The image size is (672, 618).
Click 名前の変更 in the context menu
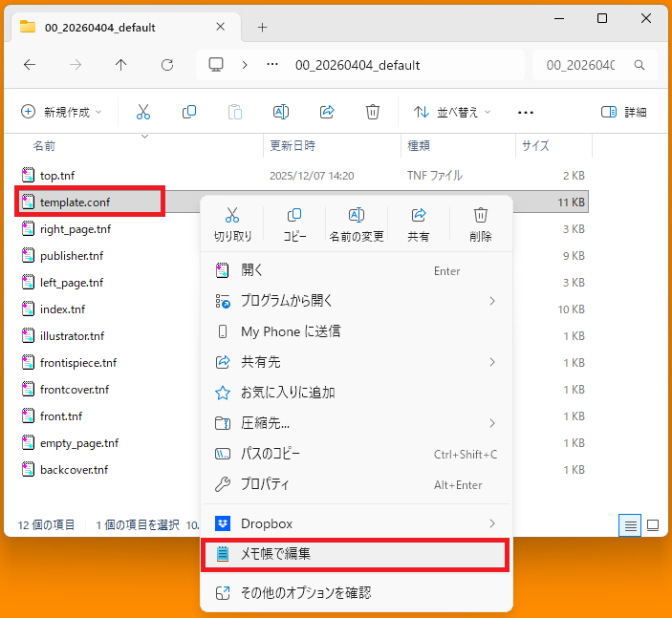(x=357, y=224)
